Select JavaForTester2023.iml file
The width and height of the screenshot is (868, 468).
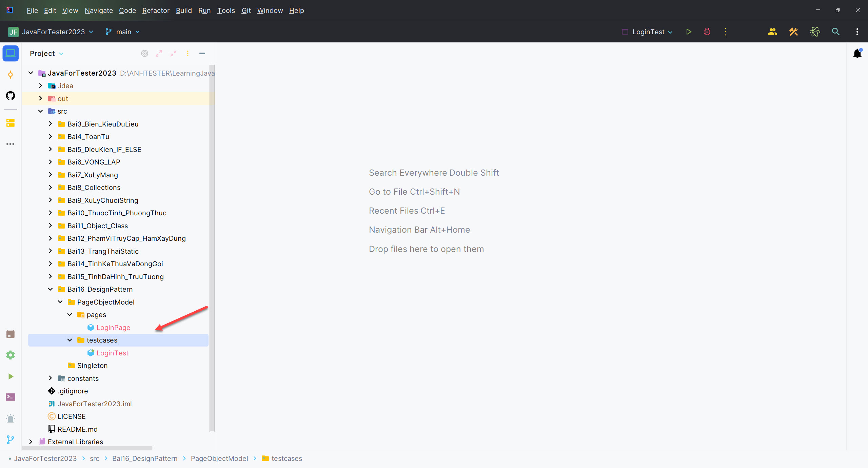coord(95,404)
